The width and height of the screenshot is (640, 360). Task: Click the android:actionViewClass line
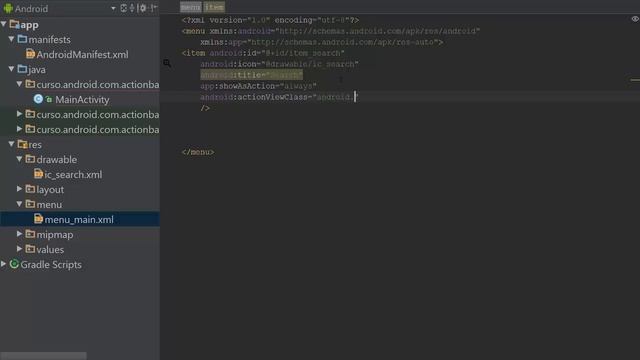point(279,97)
